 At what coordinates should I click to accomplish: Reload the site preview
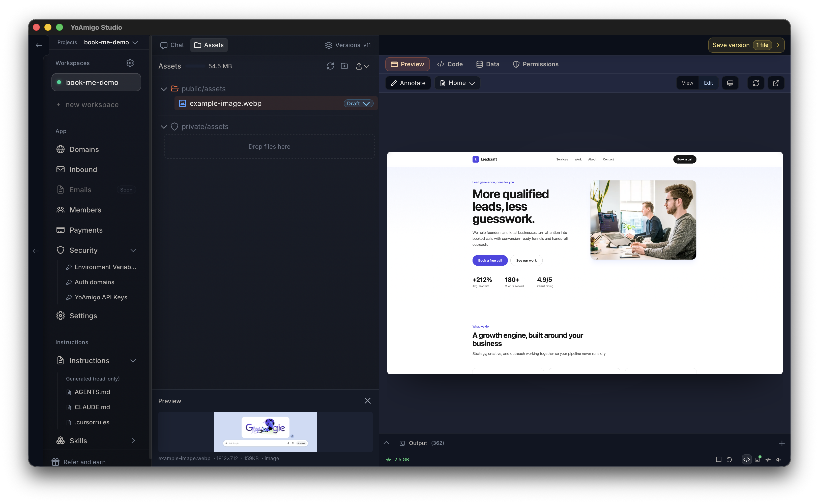[756, 83]
